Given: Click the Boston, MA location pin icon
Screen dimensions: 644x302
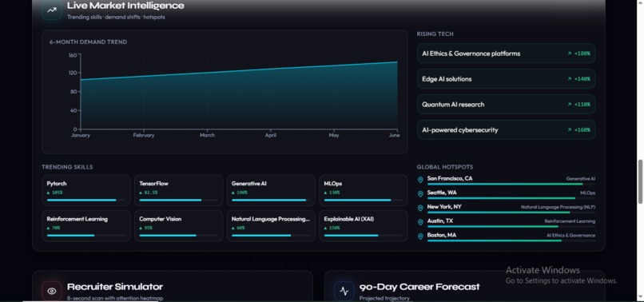Looking at the screenshot, I should 420,236.
